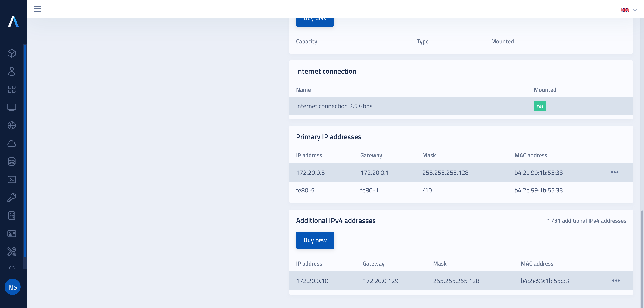
Task: Select the four-squares grid sidebar icon
Action: point(12,89)
